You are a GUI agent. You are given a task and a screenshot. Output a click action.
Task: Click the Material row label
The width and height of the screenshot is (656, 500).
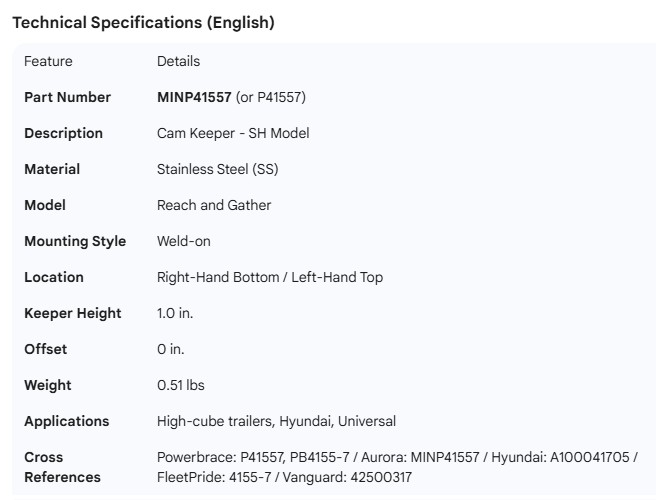coord(52,169)
